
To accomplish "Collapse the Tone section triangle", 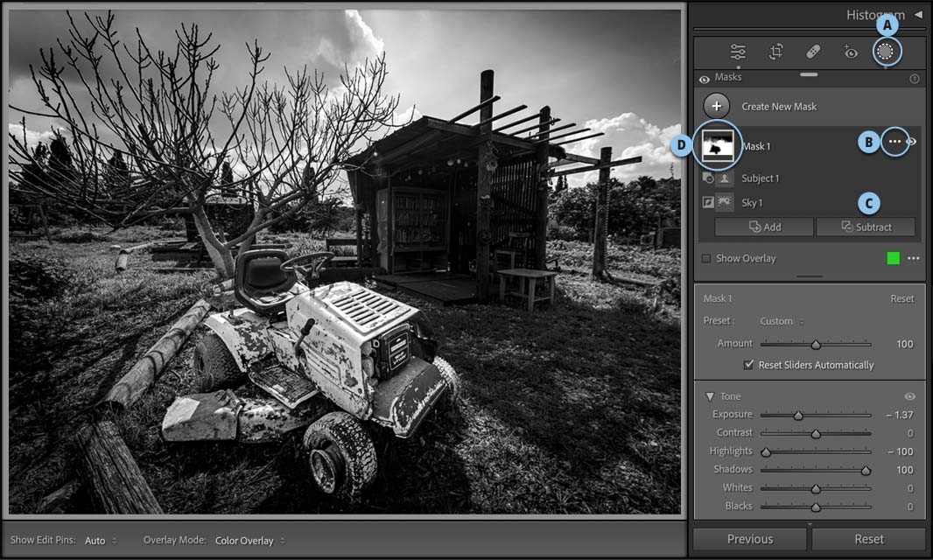I will [709, 396].
